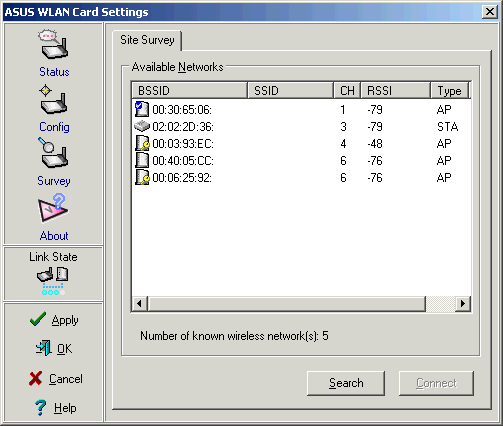Click the OK button
The image size is (503, 426).
(53, 348)
